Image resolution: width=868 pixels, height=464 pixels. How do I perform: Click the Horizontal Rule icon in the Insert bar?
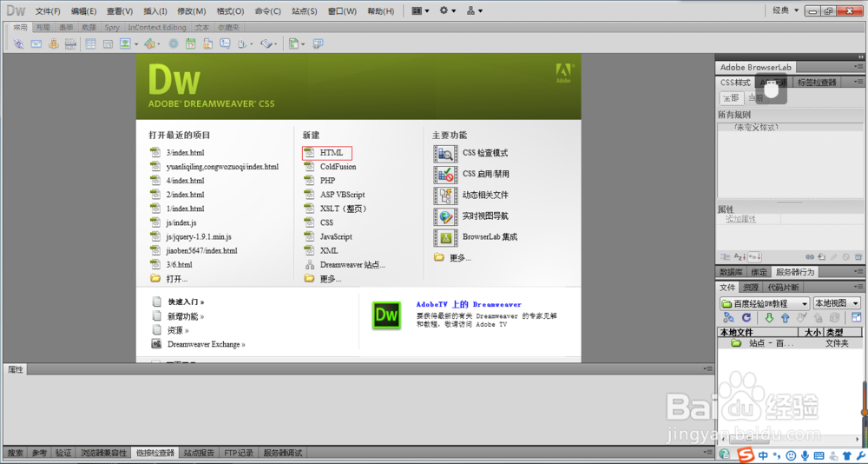tap(70, 43)
